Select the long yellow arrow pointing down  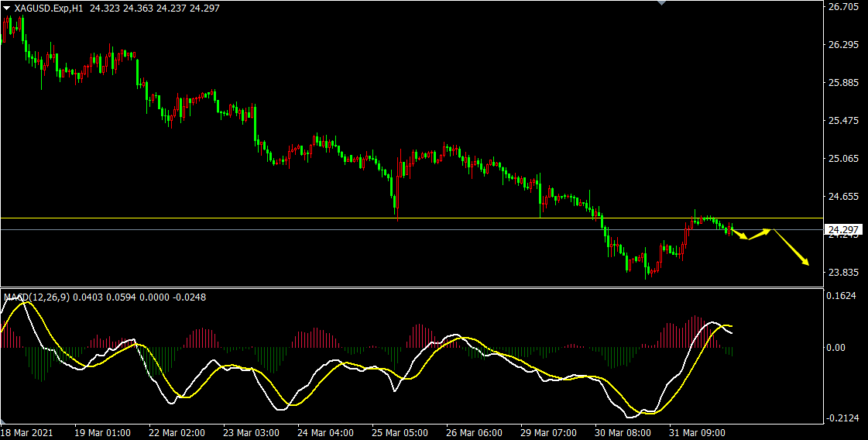[791, 248]
